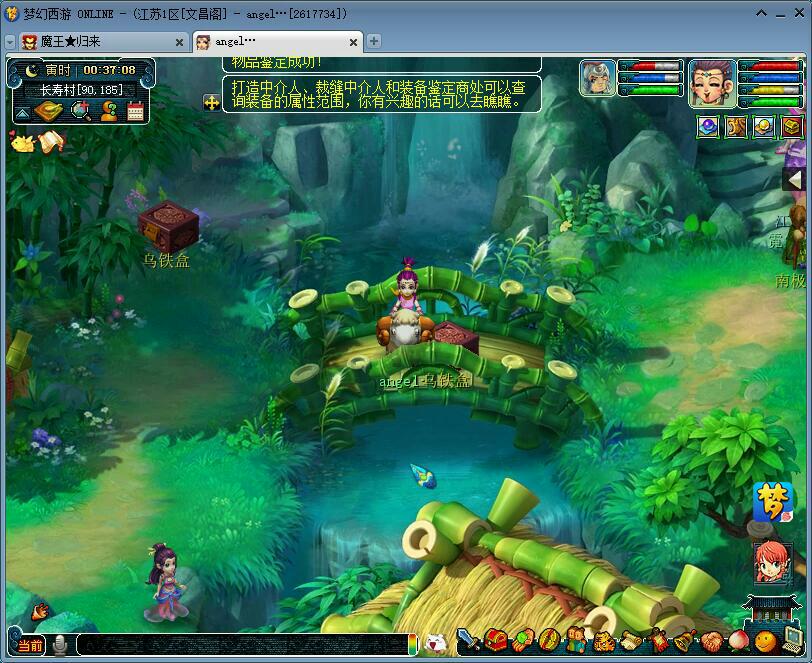Open the pagoda building icon
812x663 pixels.
(x=773, y=609)
